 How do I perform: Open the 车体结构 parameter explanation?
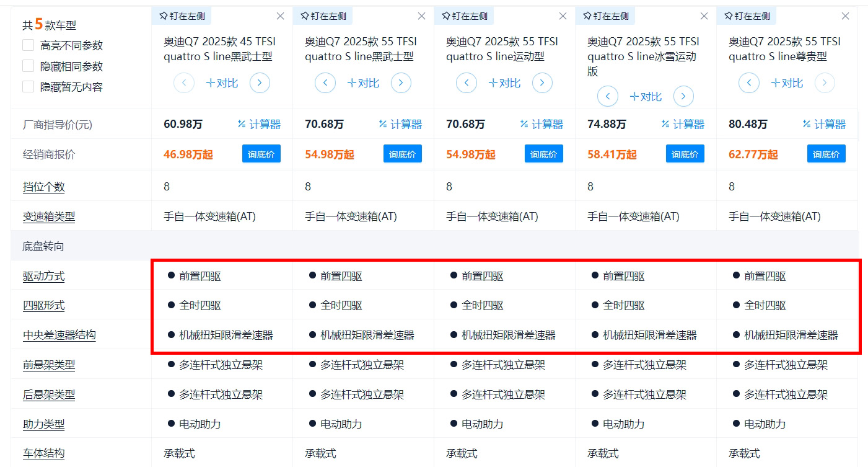click(x=43, y=453)
